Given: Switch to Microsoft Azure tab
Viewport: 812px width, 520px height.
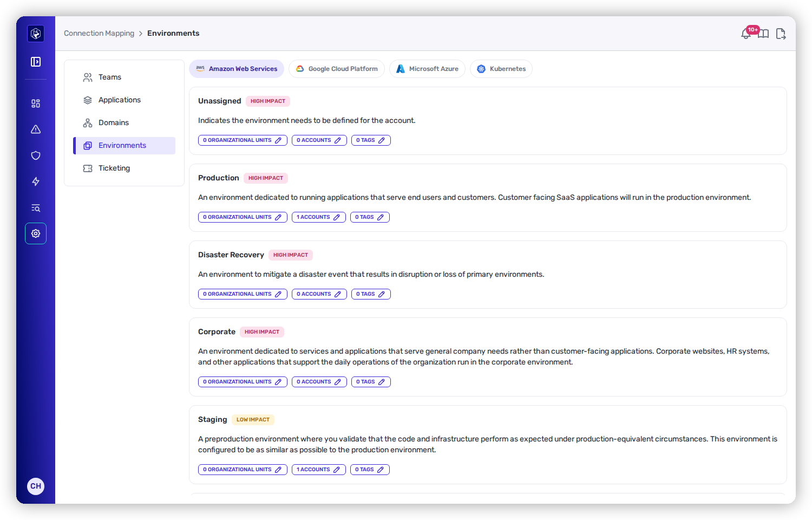Looking at the screenshot, I should tap(427, 69).
